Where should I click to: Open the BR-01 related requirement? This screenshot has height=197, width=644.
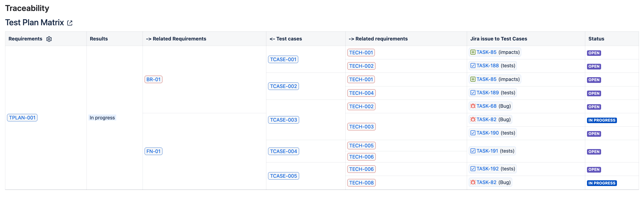153,79
